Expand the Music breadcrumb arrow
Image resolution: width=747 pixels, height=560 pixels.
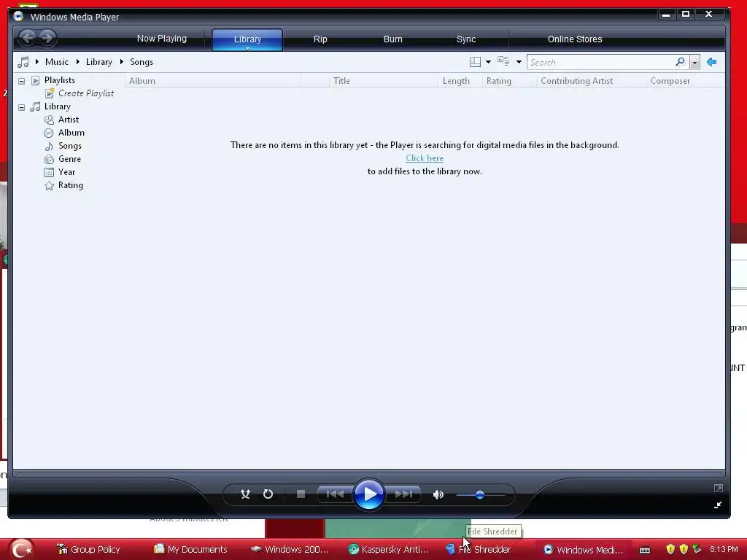37,62
